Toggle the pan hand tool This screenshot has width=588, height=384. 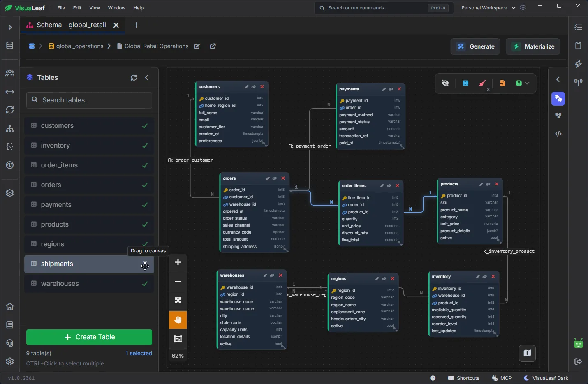[x=178, y=320]
